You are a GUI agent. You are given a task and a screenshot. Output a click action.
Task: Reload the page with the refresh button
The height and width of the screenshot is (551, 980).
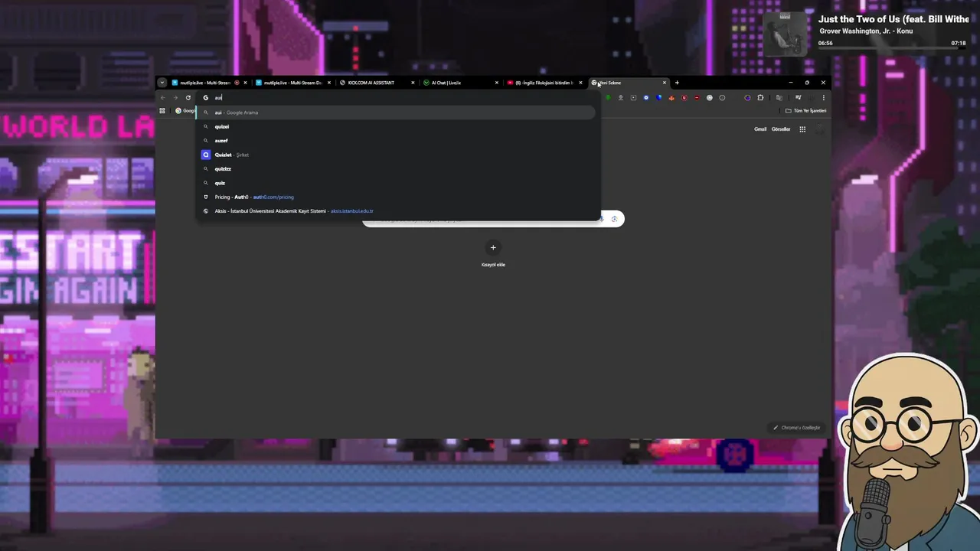pyautogui.click(x=188, y=98)
